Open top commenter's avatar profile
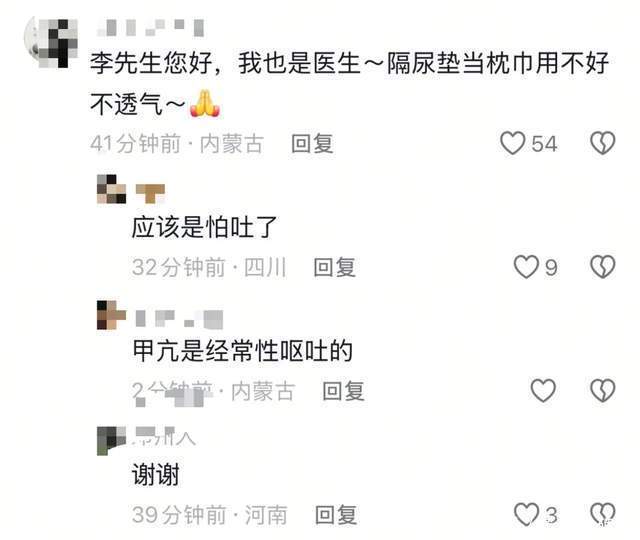The image size is (640, 540). click(51, 43)
